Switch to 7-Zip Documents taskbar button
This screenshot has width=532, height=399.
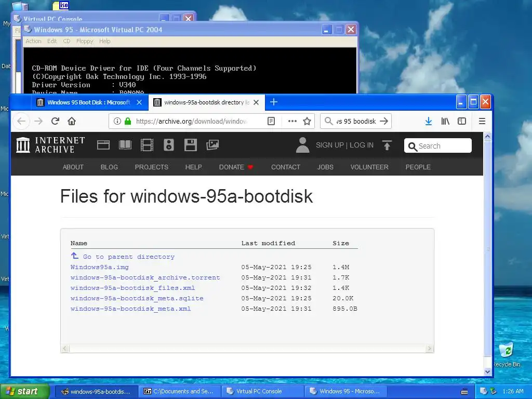point(180,391)
